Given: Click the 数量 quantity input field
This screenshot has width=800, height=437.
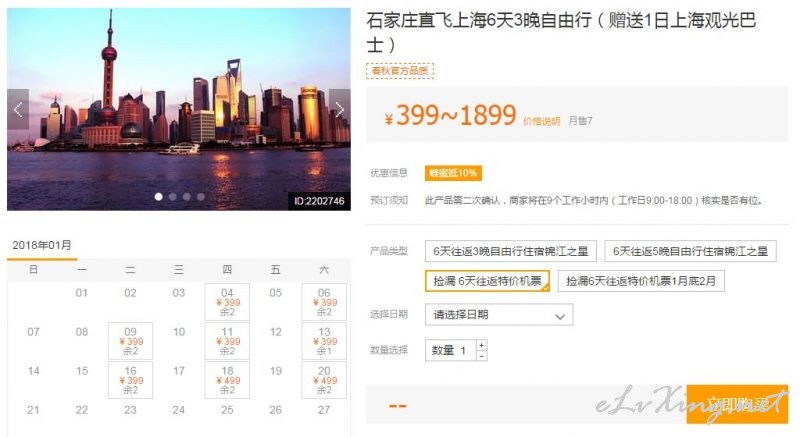Looking at the screenshot, I should click(451, 350).
